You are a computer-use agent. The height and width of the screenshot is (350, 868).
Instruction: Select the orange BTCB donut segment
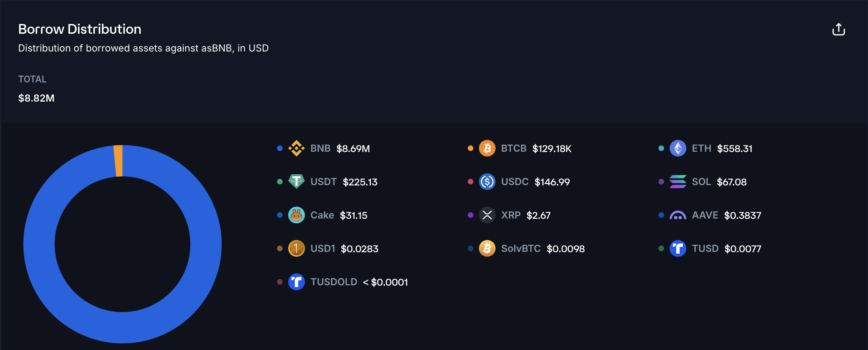point(118,161)
